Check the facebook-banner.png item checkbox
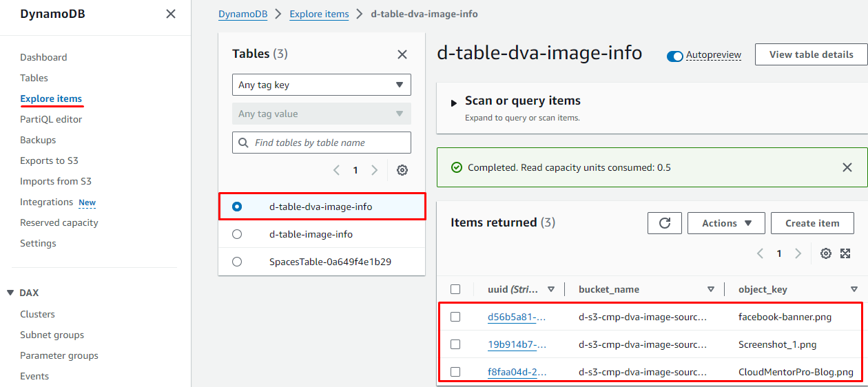This screenshot has width=868, height=387. (x=455, y=317)
